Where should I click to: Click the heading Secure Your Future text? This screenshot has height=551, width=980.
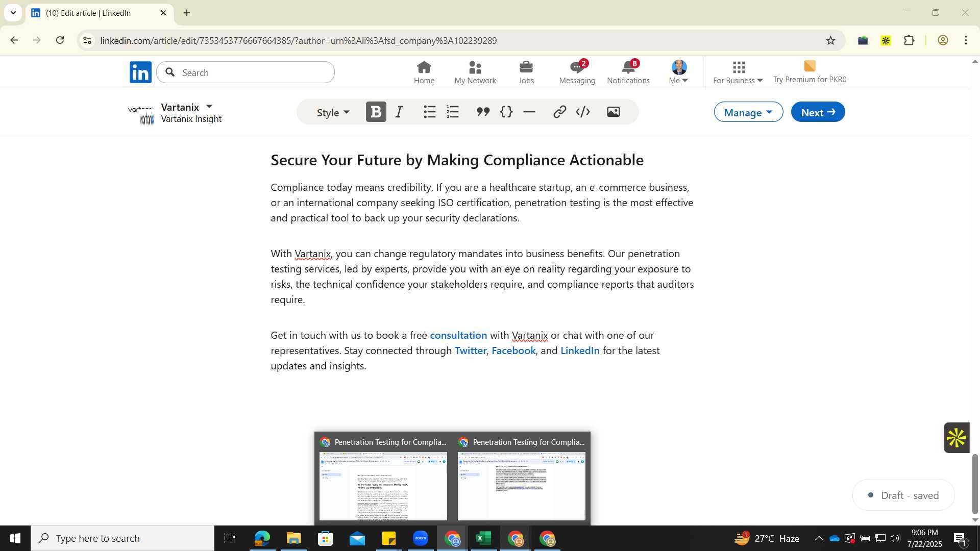[457, 160]
